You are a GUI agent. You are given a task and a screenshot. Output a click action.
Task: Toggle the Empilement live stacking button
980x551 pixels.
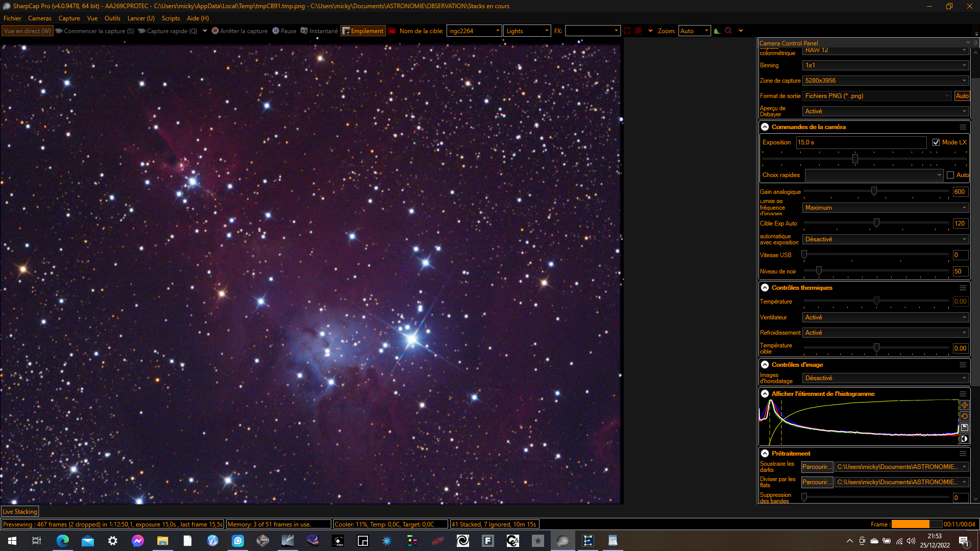pos(363,31)
